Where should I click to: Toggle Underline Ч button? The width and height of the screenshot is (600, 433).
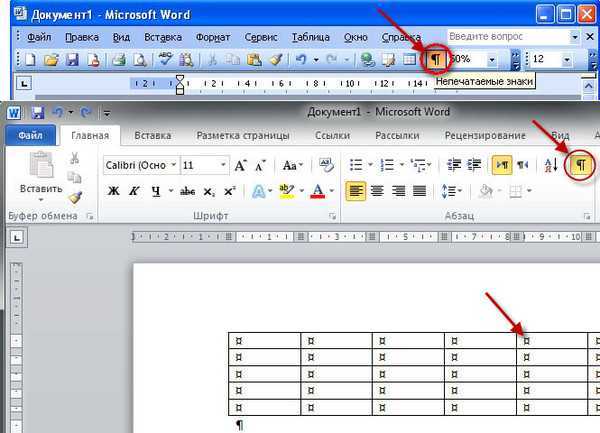(155, 190)
